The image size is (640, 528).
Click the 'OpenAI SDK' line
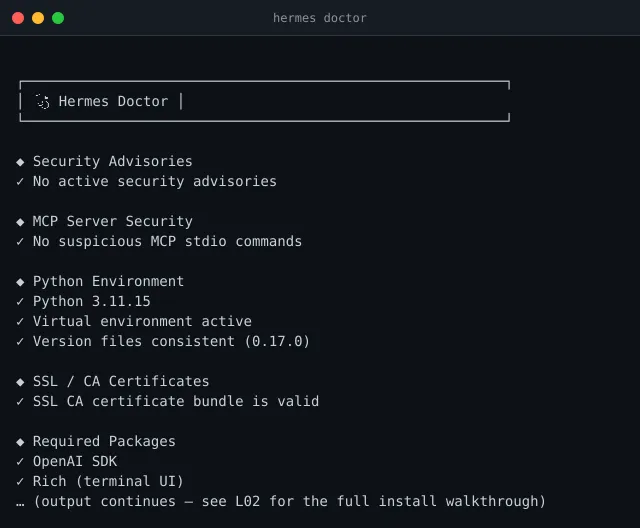(75, 461)
